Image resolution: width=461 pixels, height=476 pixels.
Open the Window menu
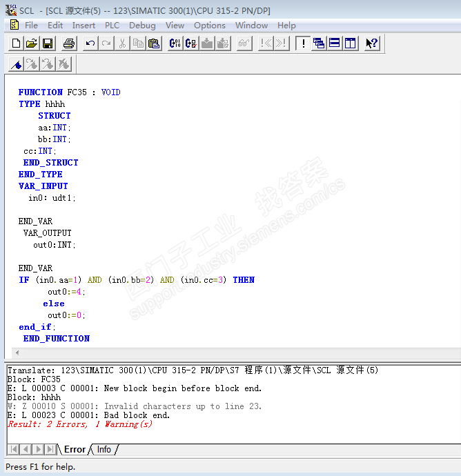[x=251, y=26]
